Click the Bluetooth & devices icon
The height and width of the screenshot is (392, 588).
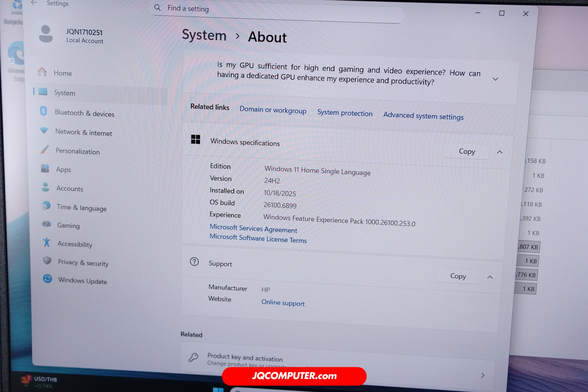click(x=43, y=111)
